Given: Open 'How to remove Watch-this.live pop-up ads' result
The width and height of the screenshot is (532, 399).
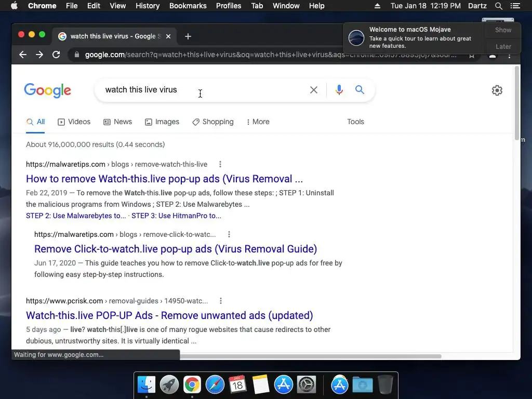Looking at the screenshot, I should 165,179.
